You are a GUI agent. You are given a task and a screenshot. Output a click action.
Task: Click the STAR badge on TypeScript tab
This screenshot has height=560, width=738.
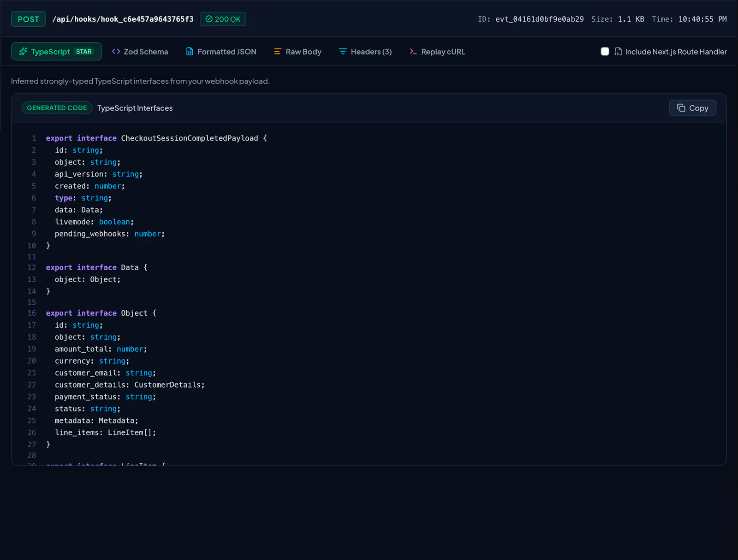pos(84,52)
